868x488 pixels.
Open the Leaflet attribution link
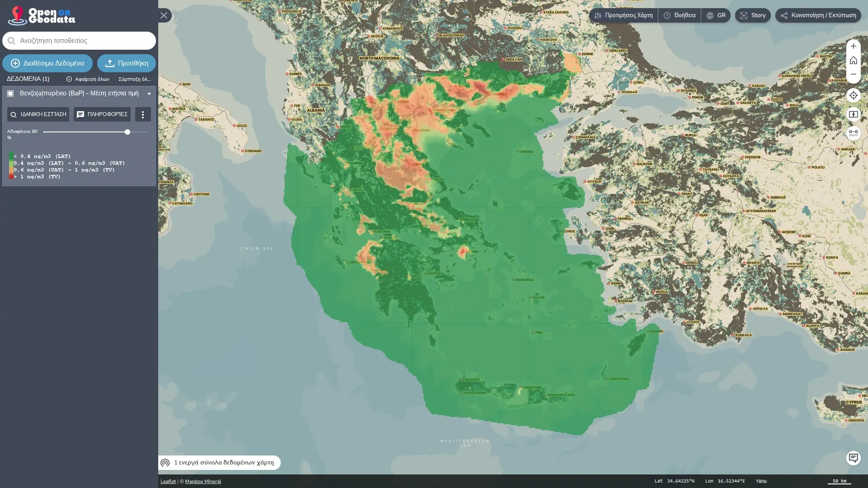168,481
